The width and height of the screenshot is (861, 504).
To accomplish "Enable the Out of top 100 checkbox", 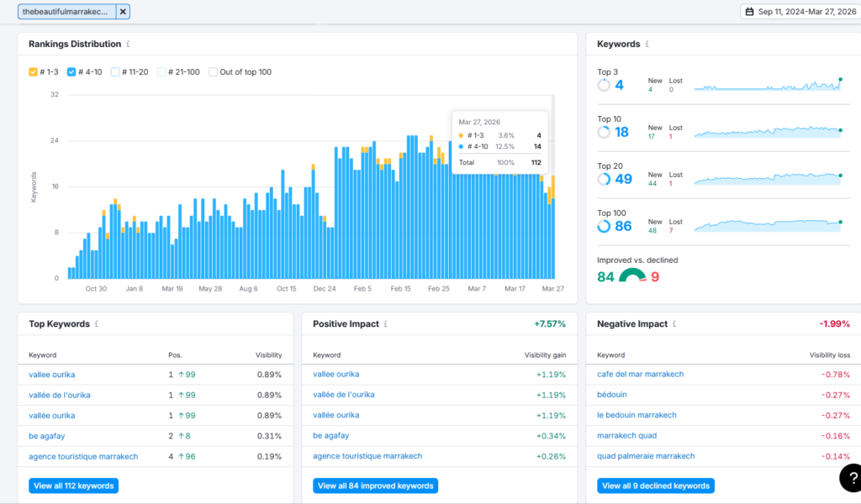I will (x=213, y=72).
